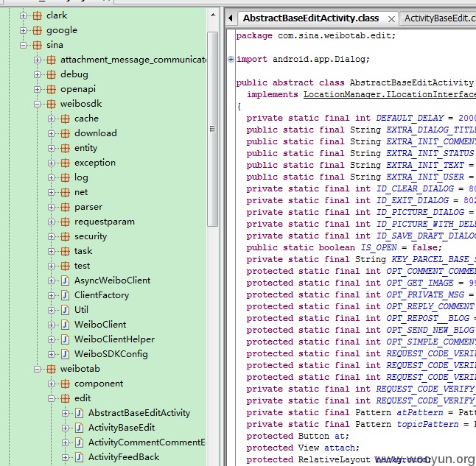The width and height of the screenshot is (476, 466).
Task: Expand the google package node
Action: point(23,30)
